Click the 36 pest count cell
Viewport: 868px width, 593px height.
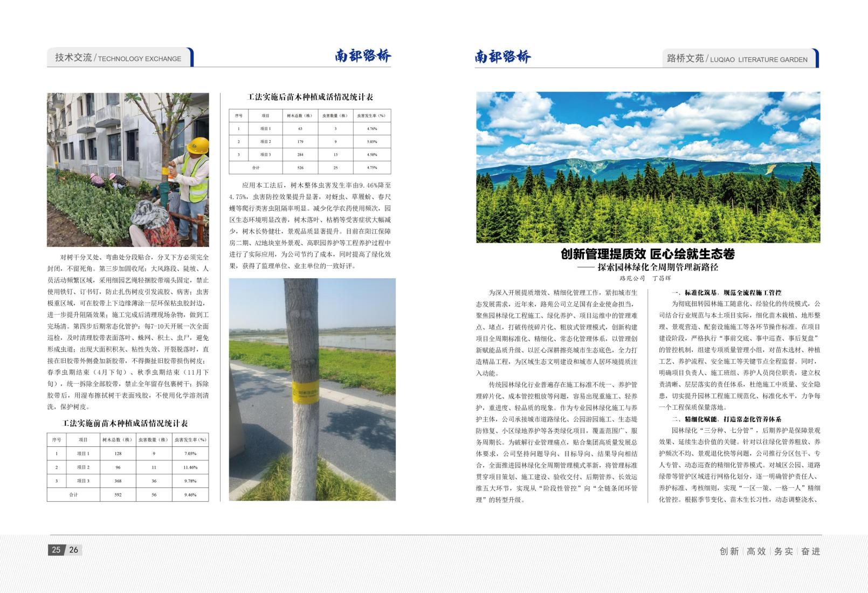[x=154, y=481]
